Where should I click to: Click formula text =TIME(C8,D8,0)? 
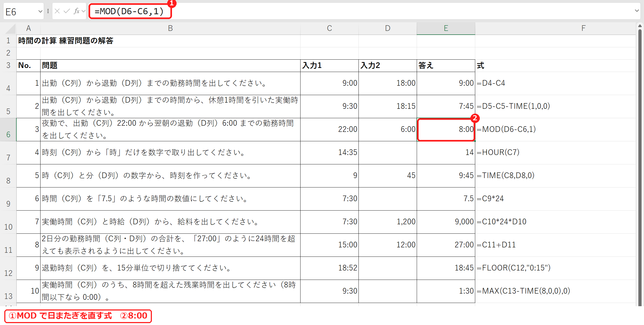506,175
